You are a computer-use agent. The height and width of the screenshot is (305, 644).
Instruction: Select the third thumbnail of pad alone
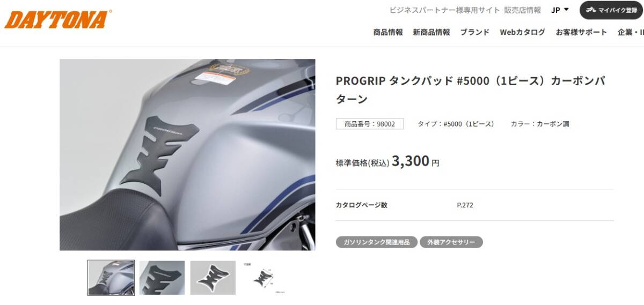[213, 278]
